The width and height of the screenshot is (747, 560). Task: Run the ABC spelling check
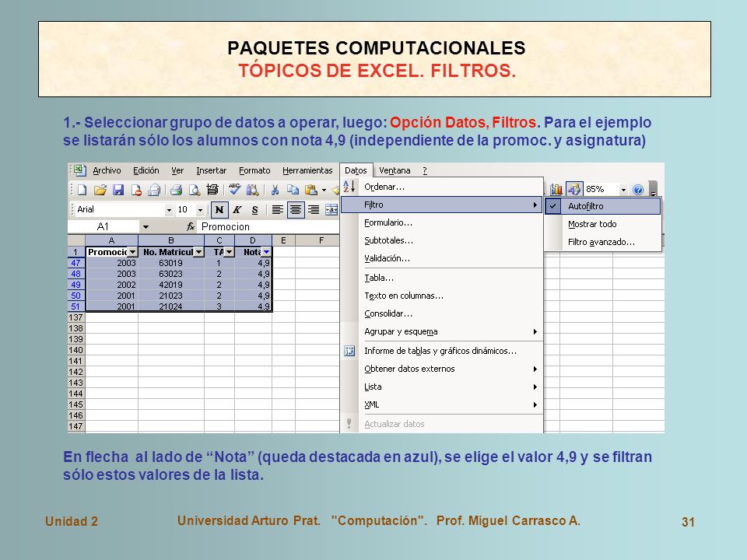pyautogui.click(x=234, y=189)
